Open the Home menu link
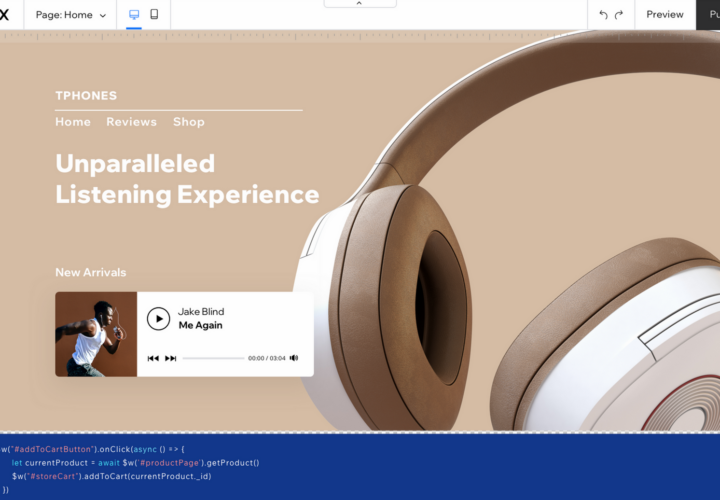The width and height of the screenshot is (720, 500). pyautogui.click(x=73, y=122)
